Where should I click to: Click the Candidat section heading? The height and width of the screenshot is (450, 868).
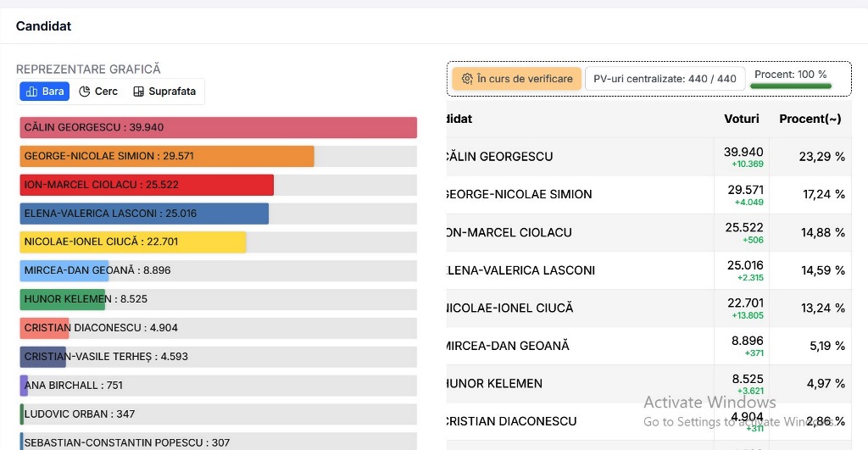tap(43, 26)
